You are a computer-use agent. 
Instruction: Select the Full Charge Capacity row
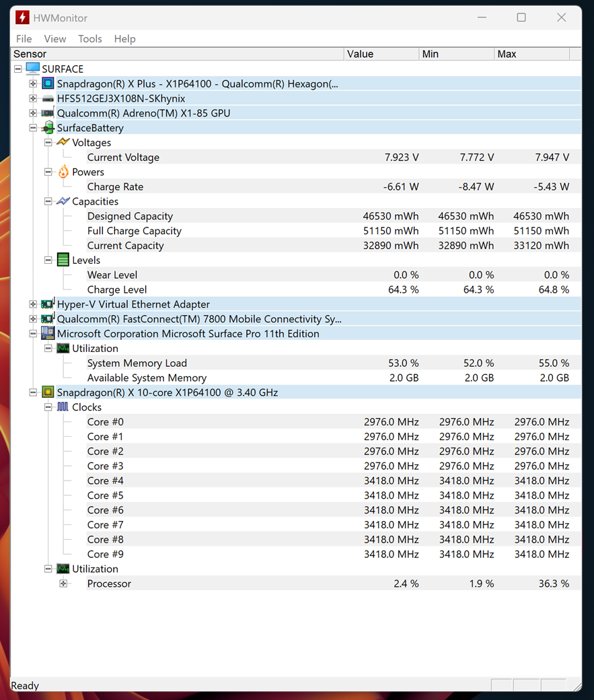pos(334,231)
